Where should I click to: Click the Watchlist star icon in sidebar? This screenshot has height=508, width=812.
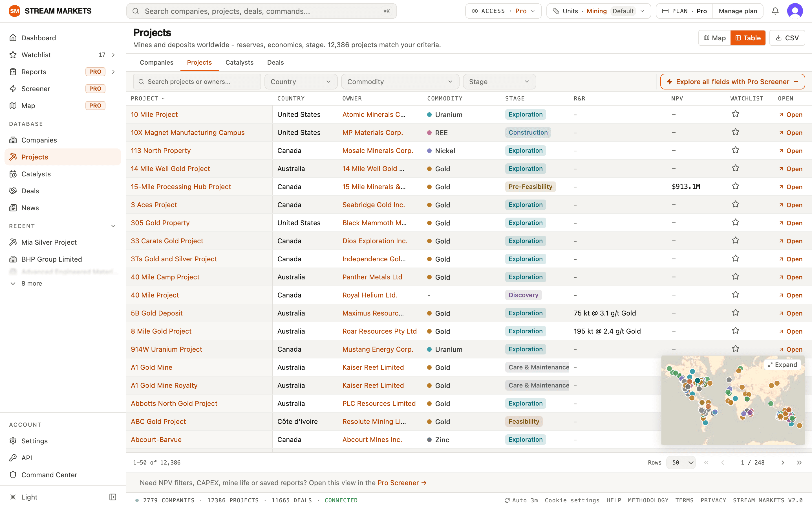13,55
